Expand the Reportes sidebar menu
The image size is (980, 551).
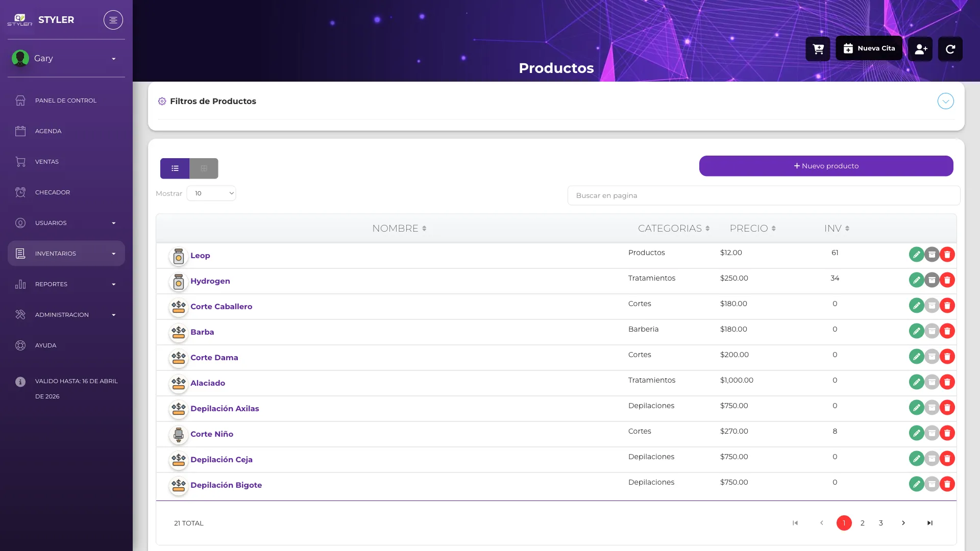tap(66, 284)
